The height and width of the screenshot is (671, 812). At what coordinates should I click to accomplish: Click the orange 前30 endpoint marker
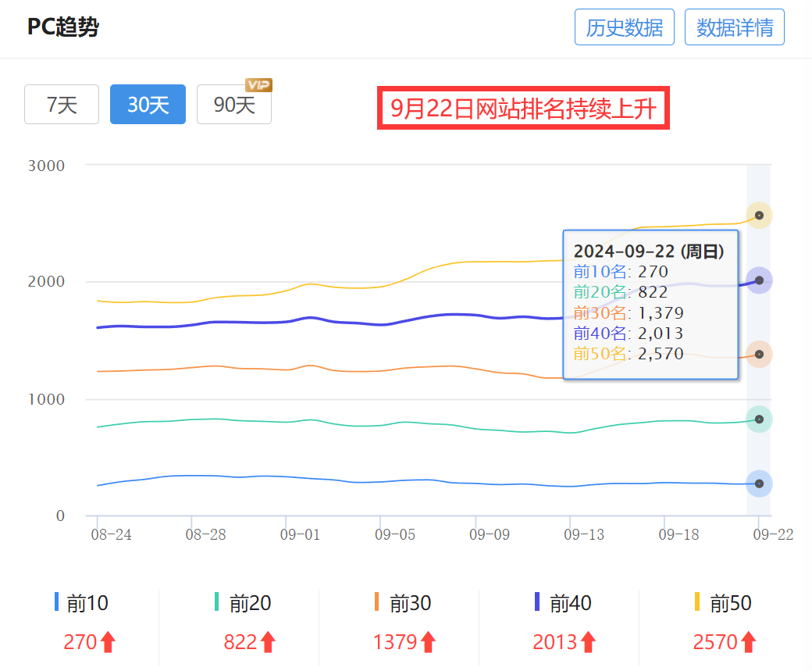(x=759, y=354)
